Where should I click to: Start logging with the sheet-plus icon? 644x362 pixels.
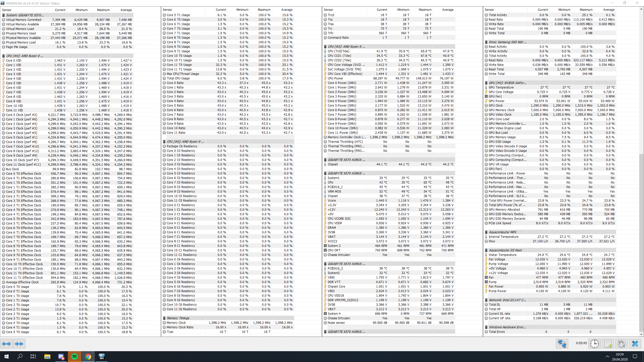[x=608, y=344]
